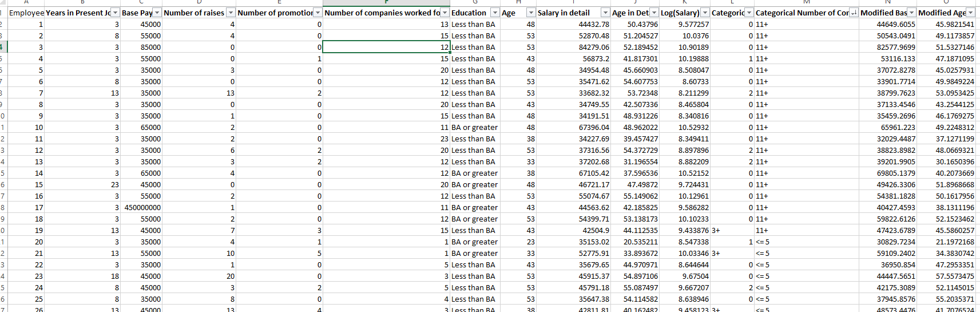
Task: Click the Salary in detail value 56873.2
Action: tap(573, 58)
